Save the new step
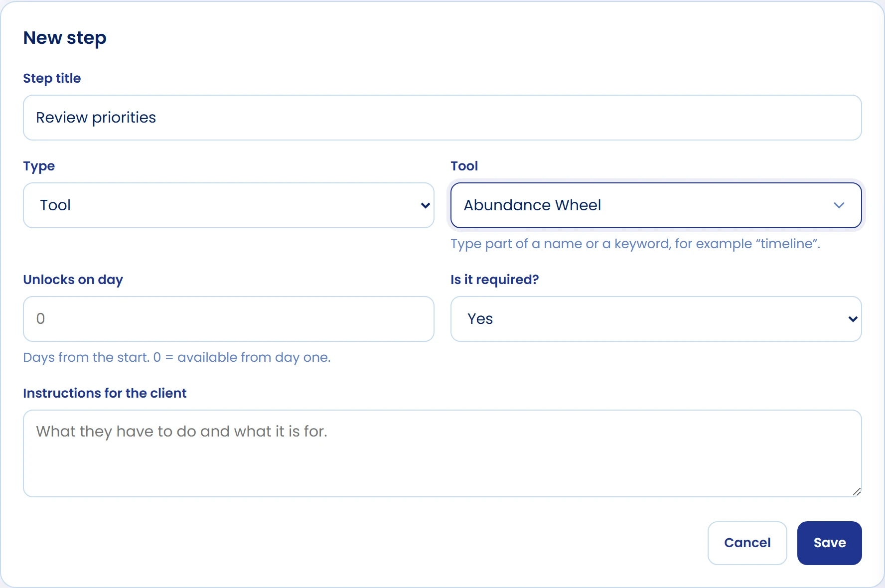 [829, 543]
